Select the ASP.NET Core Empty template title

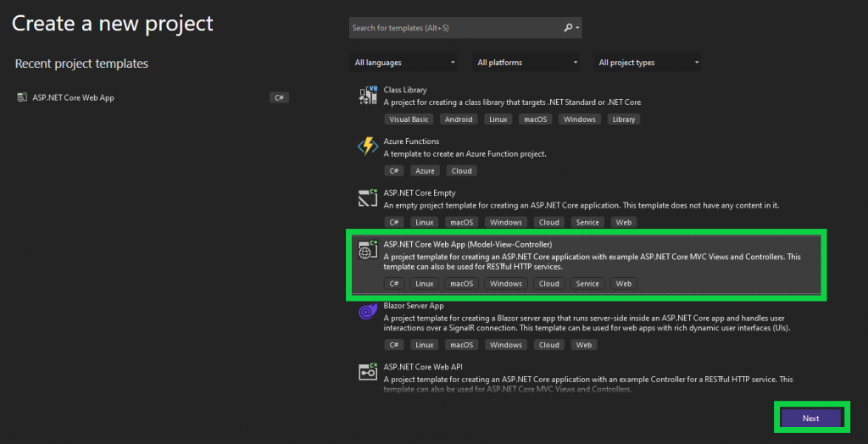click(420, 192)
